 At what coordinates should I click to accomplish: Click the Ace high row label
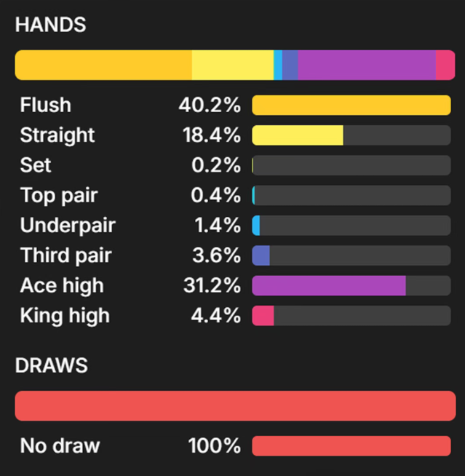62,285
